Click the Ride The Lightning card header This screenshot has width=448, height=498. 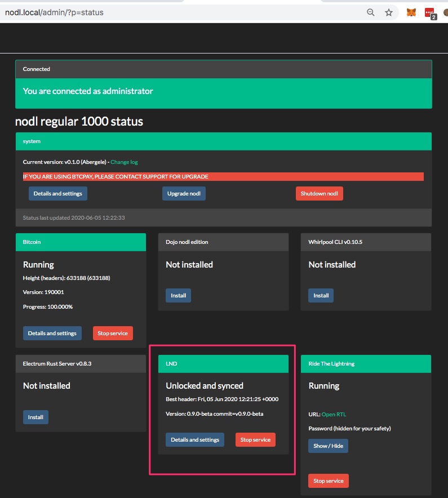[366, 364]
